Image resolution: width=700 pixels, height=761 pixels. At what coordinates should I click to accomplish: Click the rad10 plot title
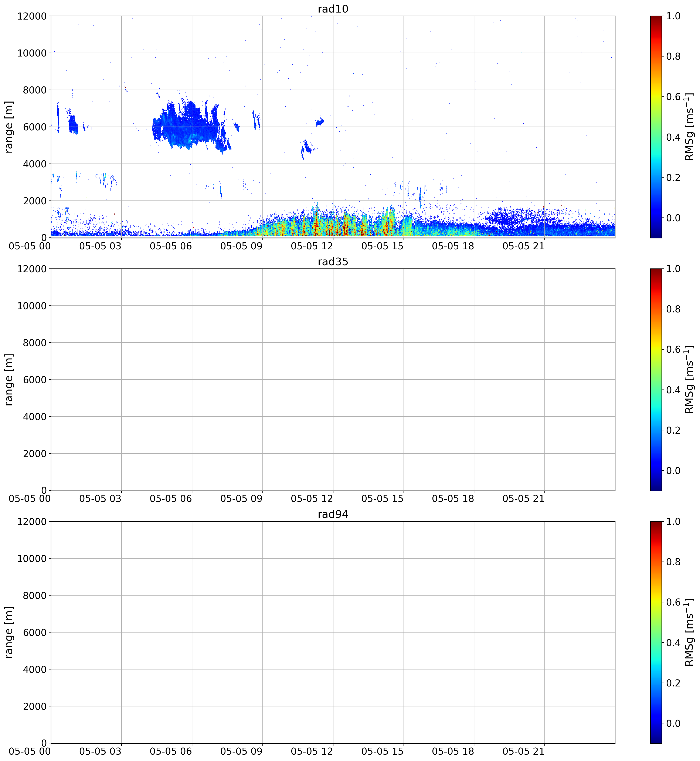click(x=333, y=9)
